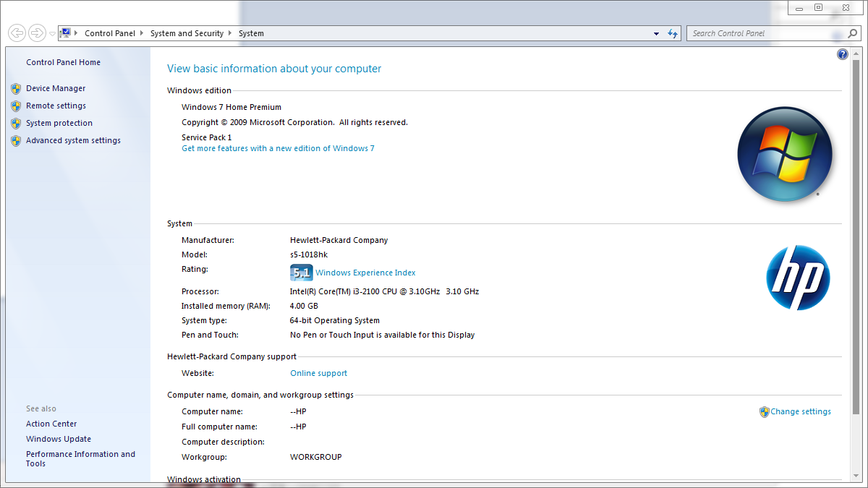Screen dimensions: 868x488
Task: Click the HP logo
Action: click(798, 278)
